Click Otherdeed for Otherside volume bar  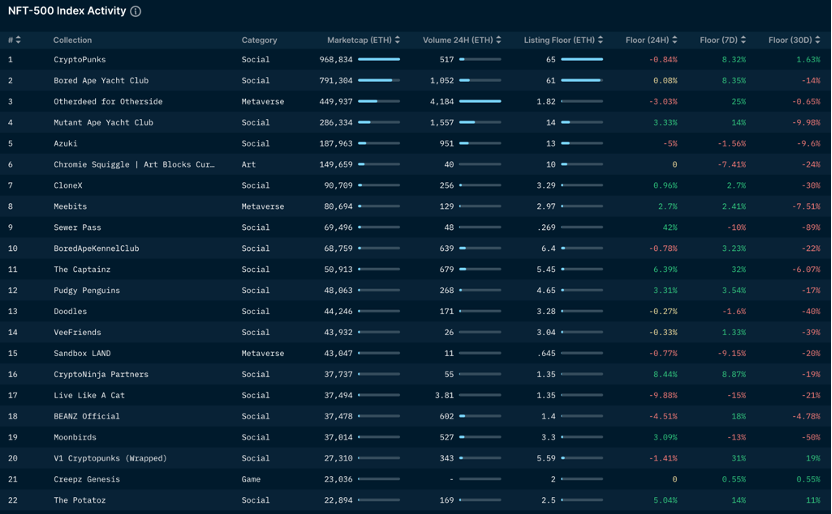(x=480, y=101)
